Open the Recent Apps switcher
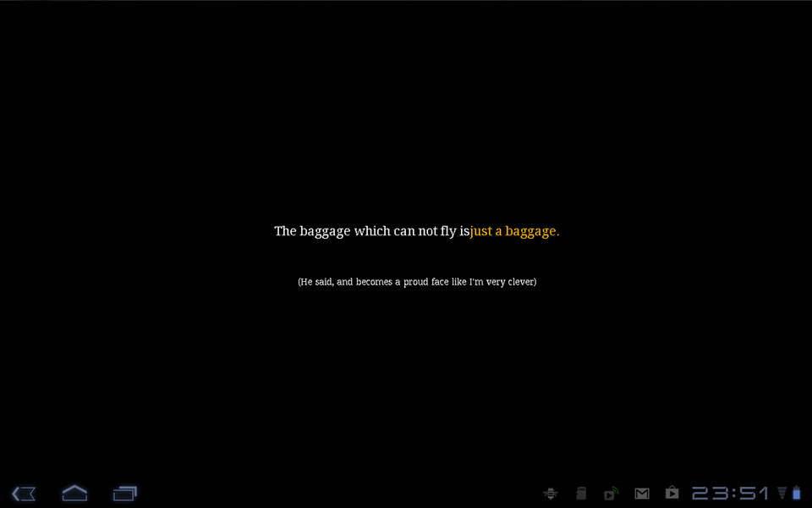This screenshot has width=812, height=508. pos(125,493)
